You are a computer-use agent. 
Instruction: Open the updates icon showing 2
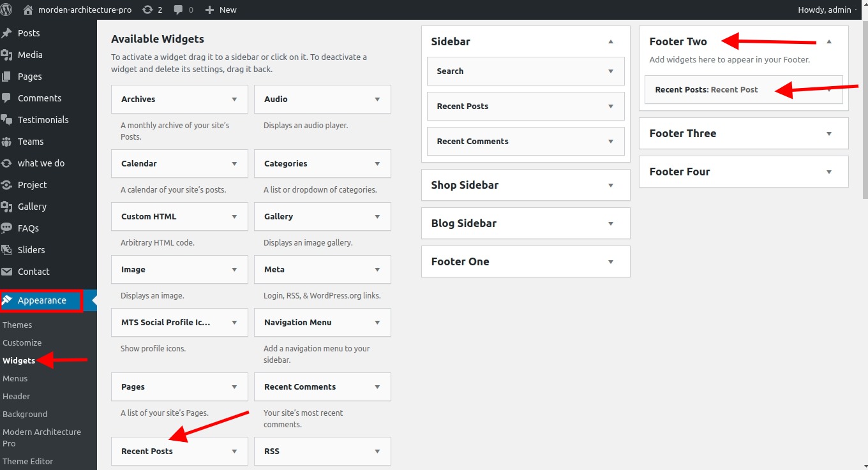click(147, 10)
